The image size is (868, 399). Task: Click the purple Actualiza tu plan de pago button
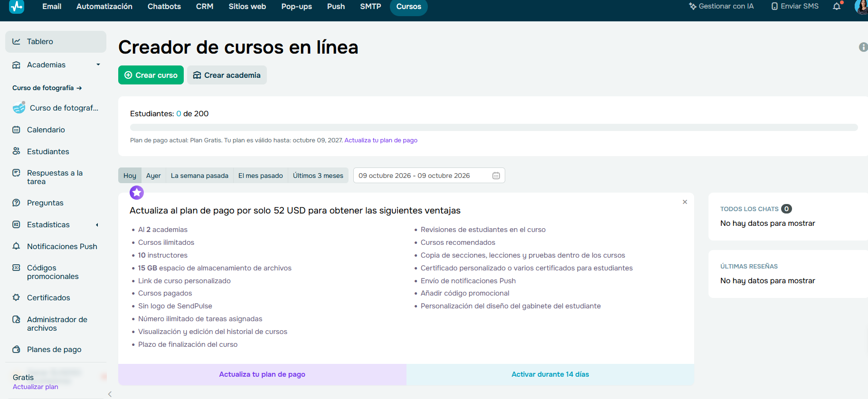262,374
